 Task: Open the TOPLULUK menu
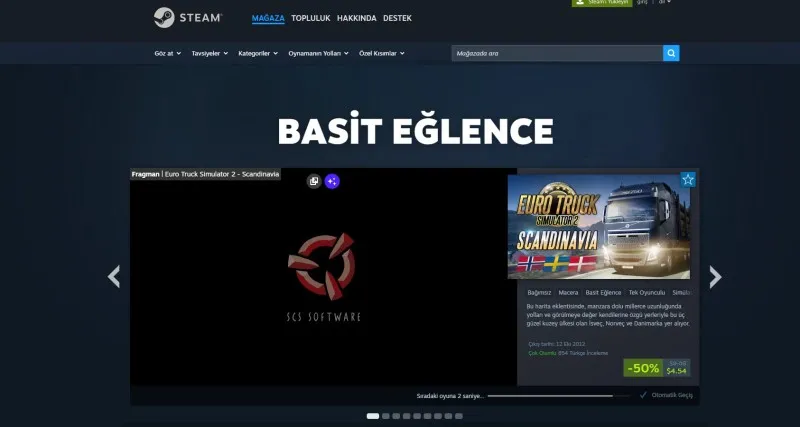click(x=311, y=18)
